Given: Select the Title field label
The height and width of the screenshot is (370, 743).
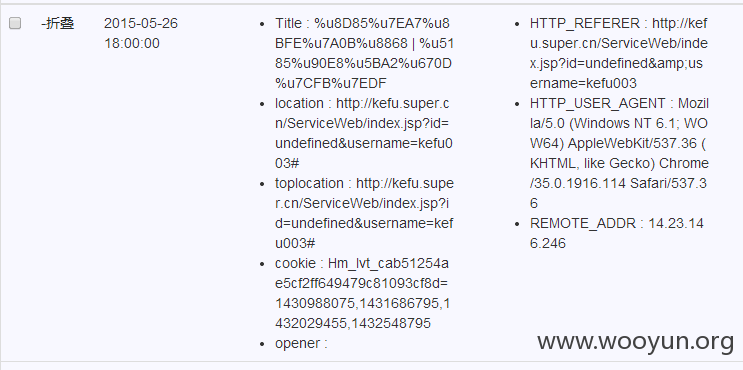Looking at the screenshot, I should [x=288, y=23].
